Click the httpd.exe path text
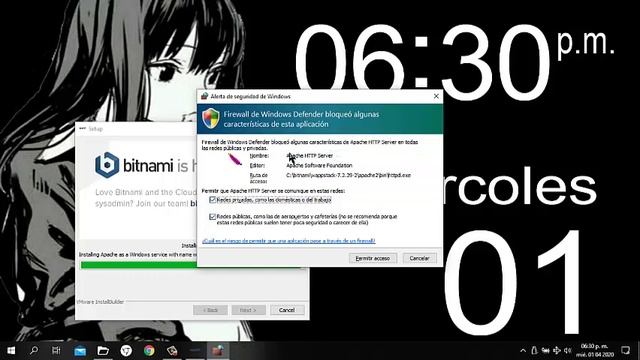640x360 pixels. 349,175
